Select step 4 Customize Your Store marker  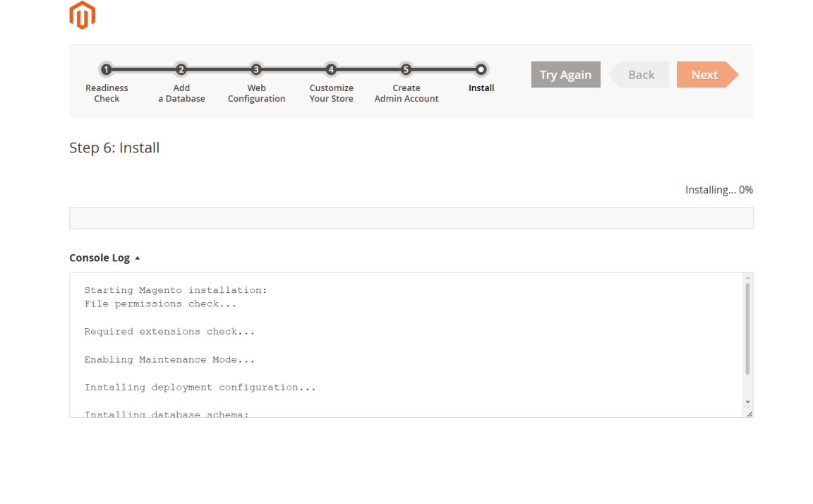(x=331, y=69)
